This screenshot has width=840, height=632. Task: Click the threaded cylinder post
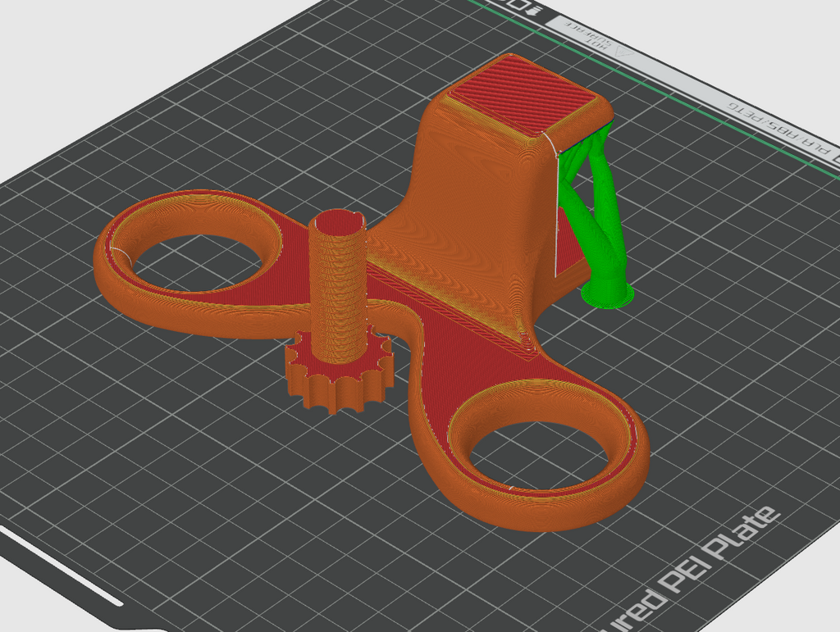(x=338, y=286)
